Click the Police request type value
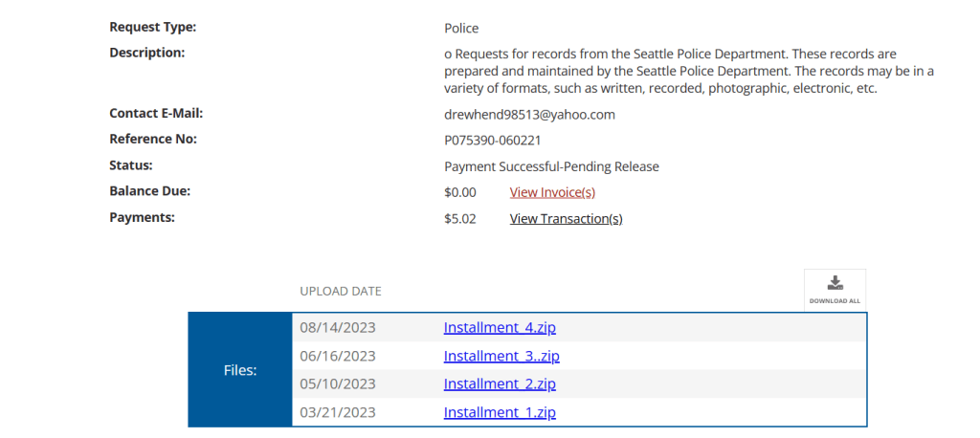 pos(461,29)
